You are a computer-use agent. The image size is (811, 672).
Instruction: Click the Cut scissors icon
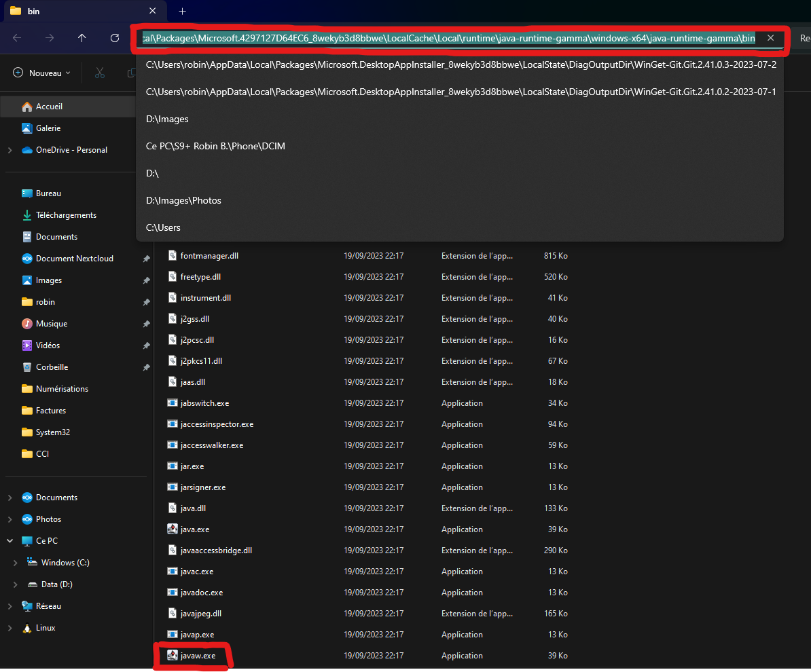coord(100,73)
